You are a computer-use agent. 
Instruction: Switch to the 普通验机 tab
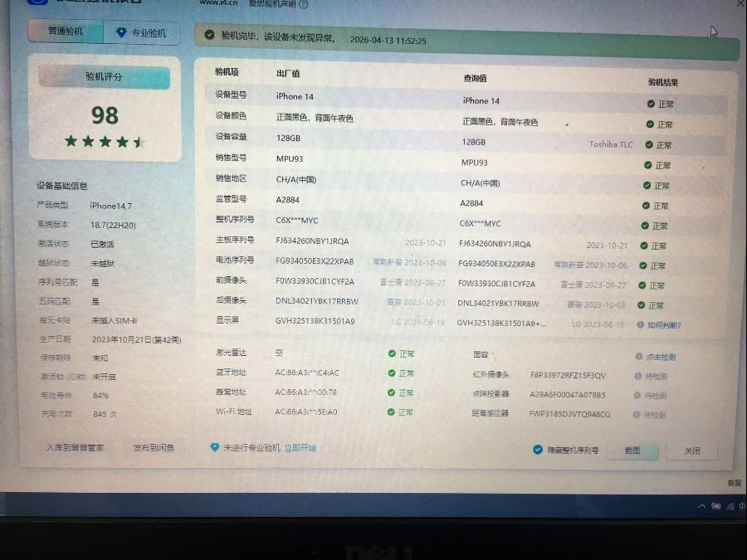pos(66,32)
